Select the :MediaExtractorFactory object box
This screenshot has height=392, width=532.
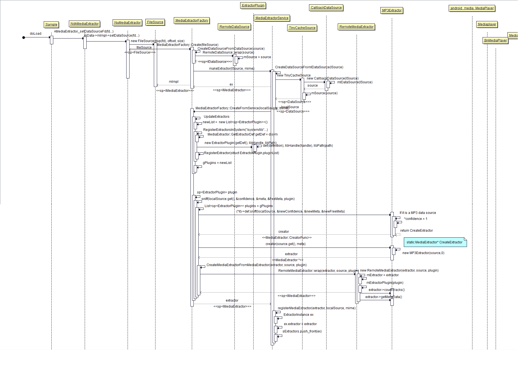(x=192, y=20)
